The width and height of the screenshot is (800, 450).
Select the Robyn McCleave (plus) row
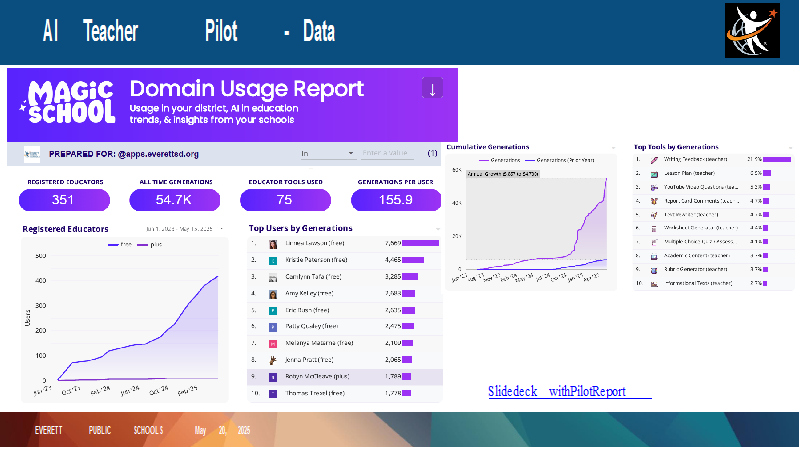(345, 377)
